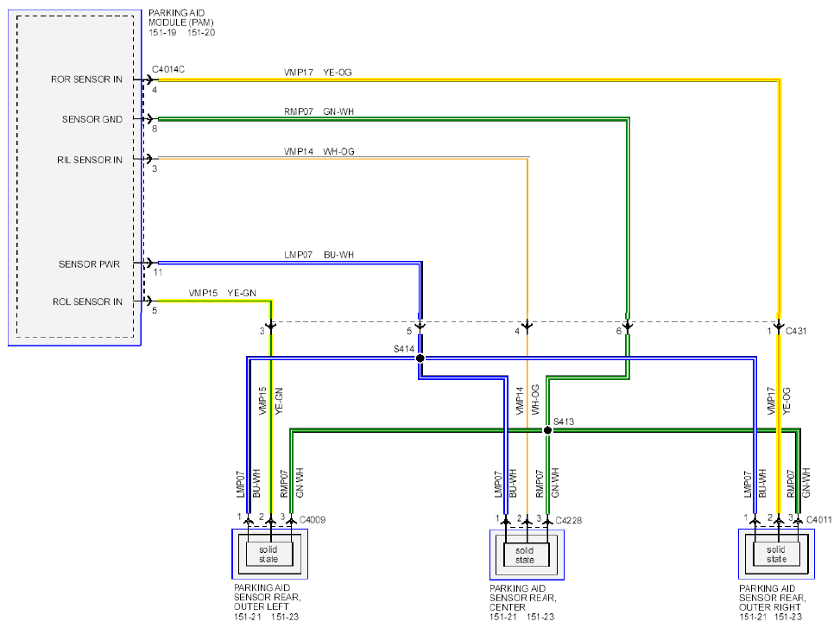Click the horizontal "VMP17 YE-OG" wire label

(318, 73)
